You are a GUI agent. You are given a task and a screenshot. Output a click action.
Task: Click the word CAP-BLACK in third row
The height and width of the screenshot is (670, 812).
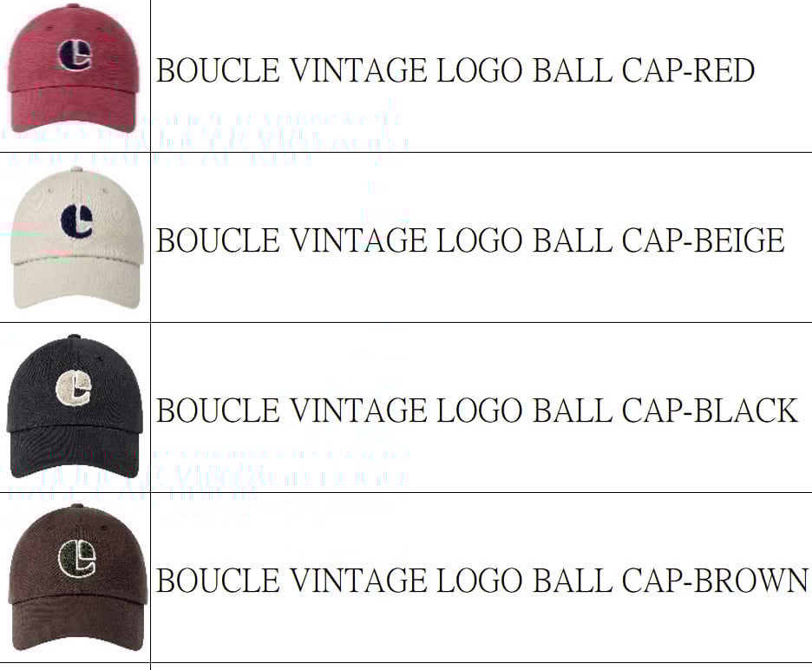710,411
